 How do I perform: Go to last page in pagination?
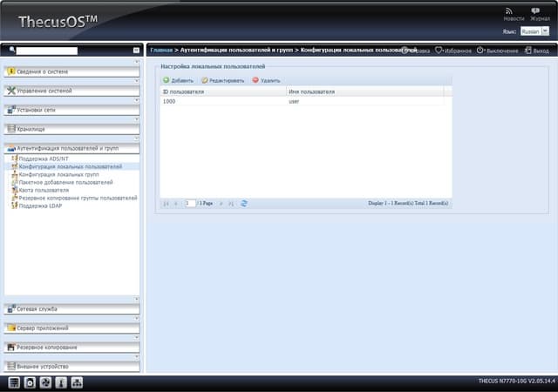point(231,204)
